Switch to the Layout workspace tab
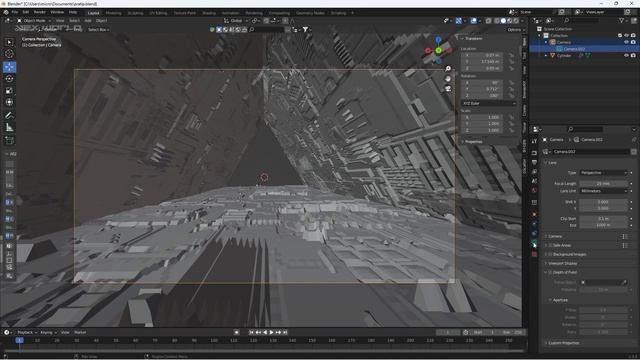 point(93,13)
